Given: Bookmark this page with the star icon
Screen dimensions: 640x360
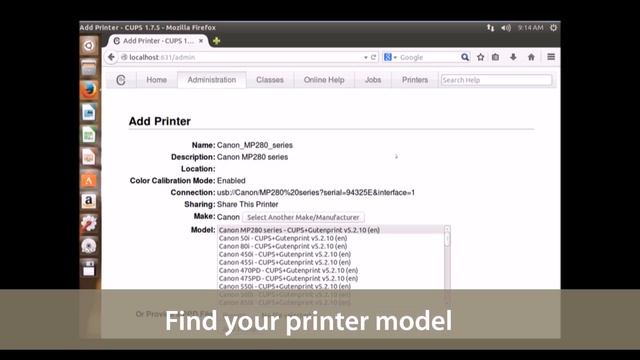Looking at the screenshot, I should (481, 57).
